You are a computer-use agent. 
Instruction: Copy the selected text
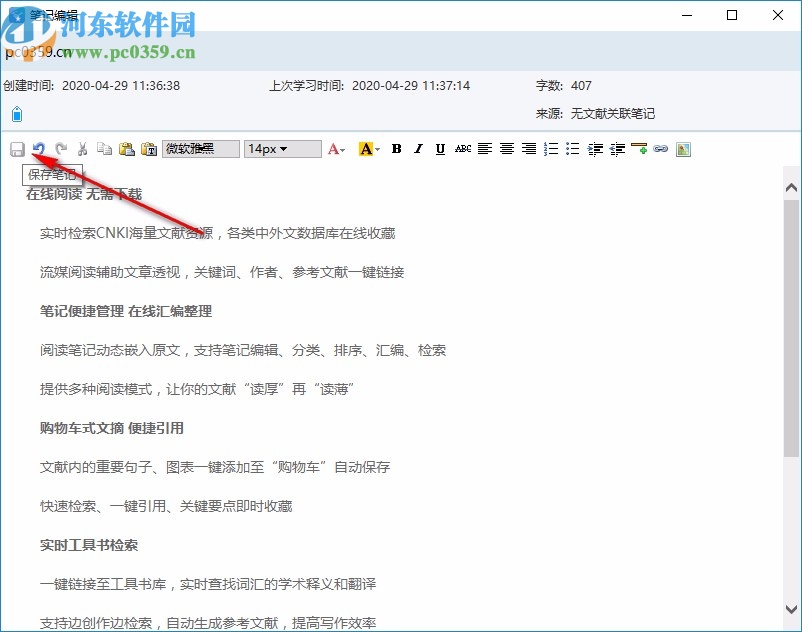[104, 148]
